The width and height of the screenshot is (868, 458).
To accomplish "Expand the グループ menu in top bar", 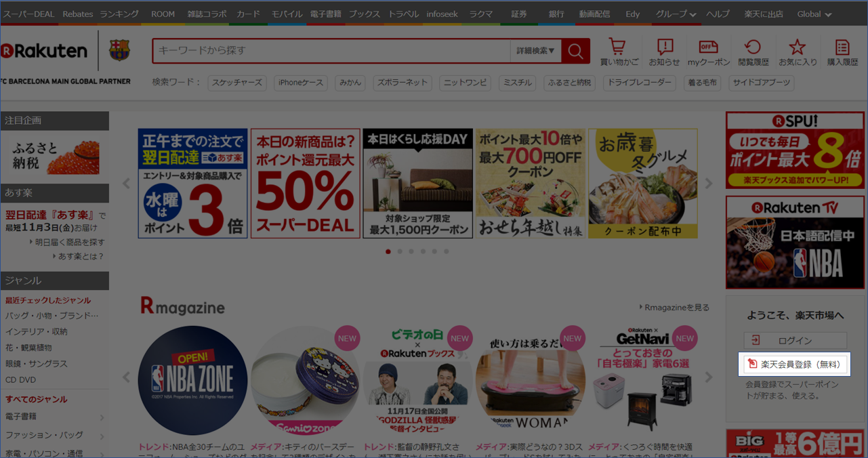I will (x=676, y=14).
